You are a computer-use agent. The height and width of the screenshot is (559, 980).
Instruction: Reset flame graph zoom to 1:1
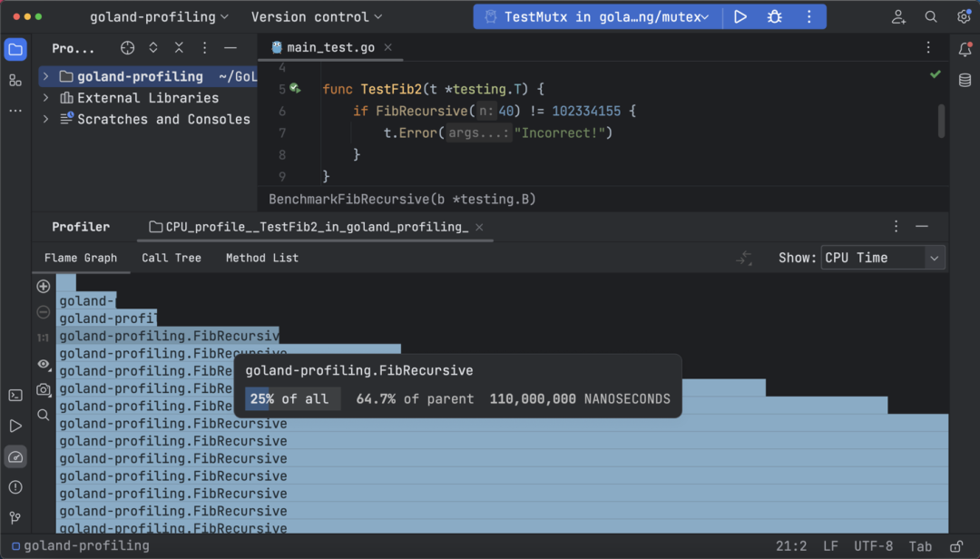pos(44,338)
